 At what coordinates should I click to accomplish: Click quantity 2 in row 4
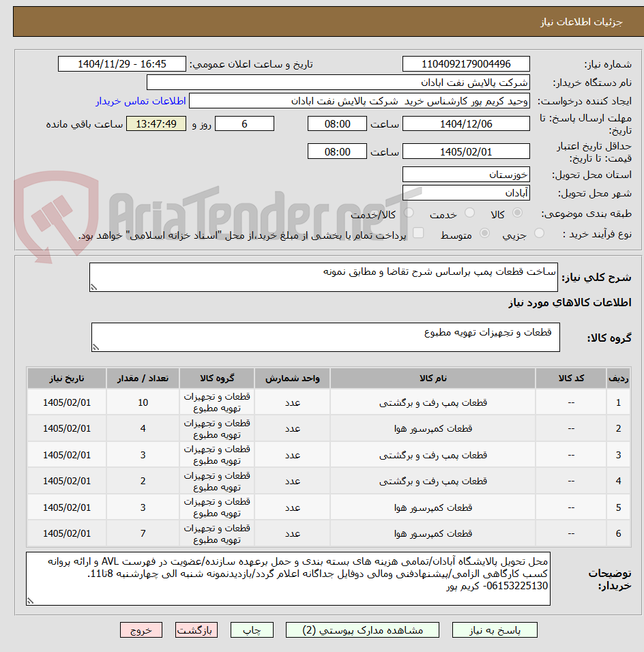click(x=143, y=481)
